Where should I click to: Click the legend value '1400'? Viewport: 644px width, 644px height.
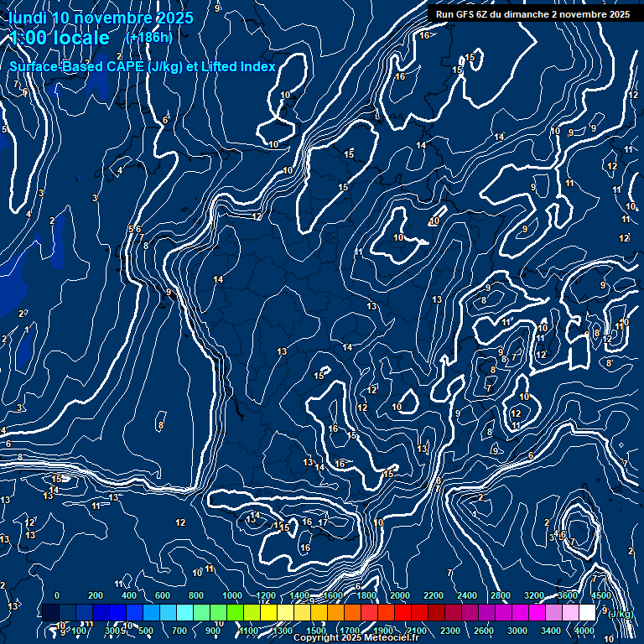(x=299, y=595)
